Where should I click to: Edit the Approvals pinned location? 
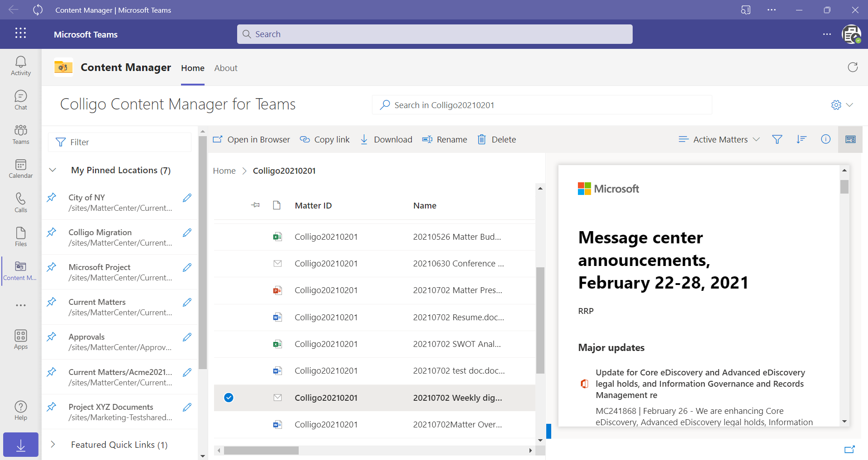187,337
